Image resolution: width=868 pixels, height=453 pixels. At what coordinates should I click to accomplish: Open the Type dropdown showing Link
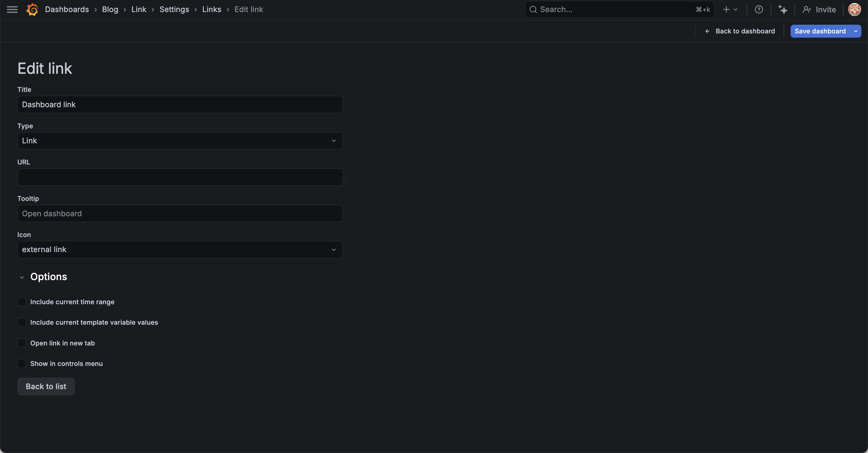180,141
